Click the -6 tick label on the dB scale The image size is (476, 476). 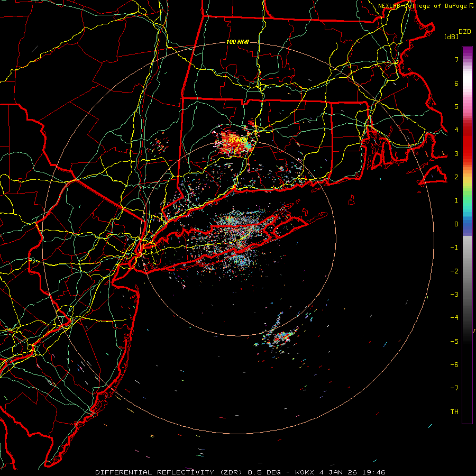[x=454, y=365]
